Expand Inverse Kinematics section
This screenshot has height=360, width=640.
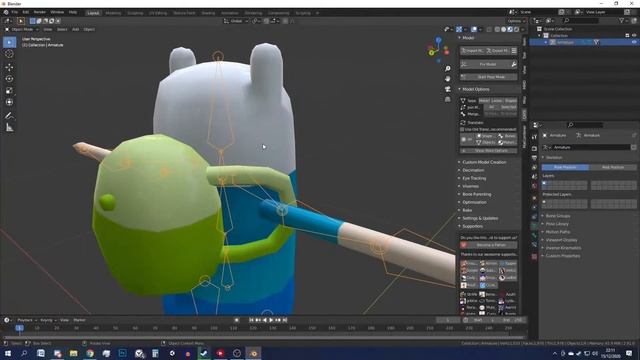point(563,248)
